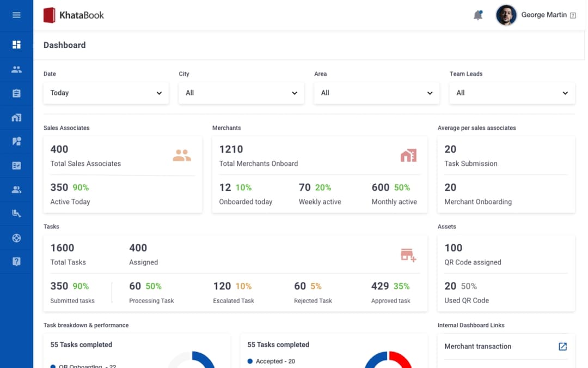Expand the Area filter dropdown

pos(377,93)
